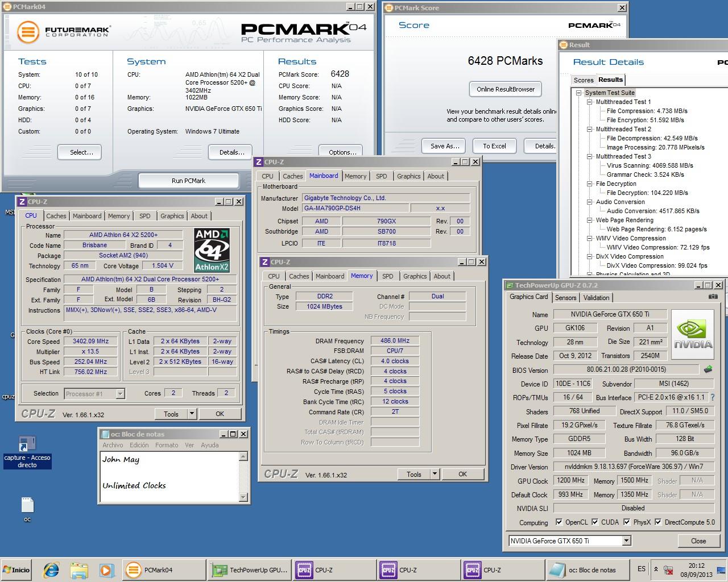This screenshot has width=728, height=582.
Task: Switch to Scores tab in Result window
Action: click(584, 80)
